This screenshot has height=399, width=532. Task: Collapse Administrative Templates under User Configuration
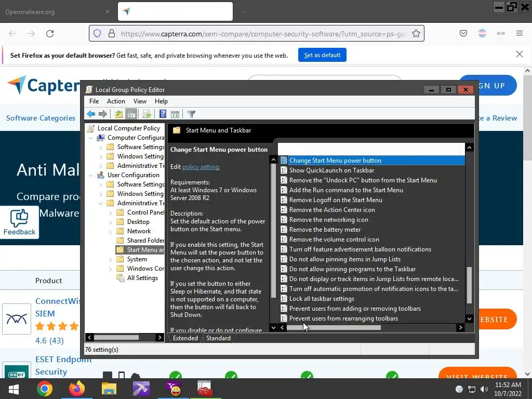pos(100,203)
